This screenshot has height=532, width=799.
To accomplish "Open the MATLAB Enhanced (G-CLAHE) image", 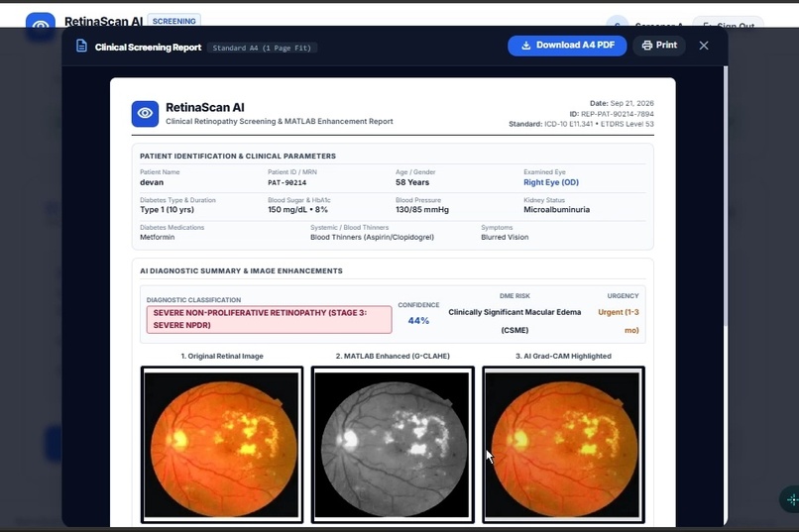I will coord(393,445).
